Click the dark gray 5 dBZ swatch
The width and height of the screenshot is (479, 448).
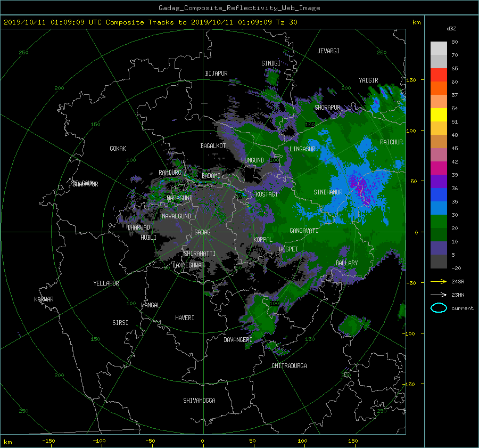tap(439, 262)
